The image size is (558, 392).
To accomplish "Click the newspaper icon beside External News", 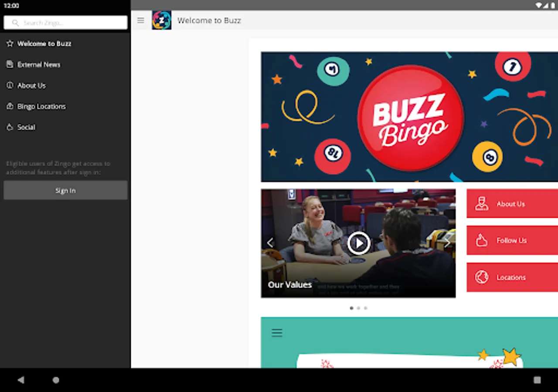I will coord(10,64).
